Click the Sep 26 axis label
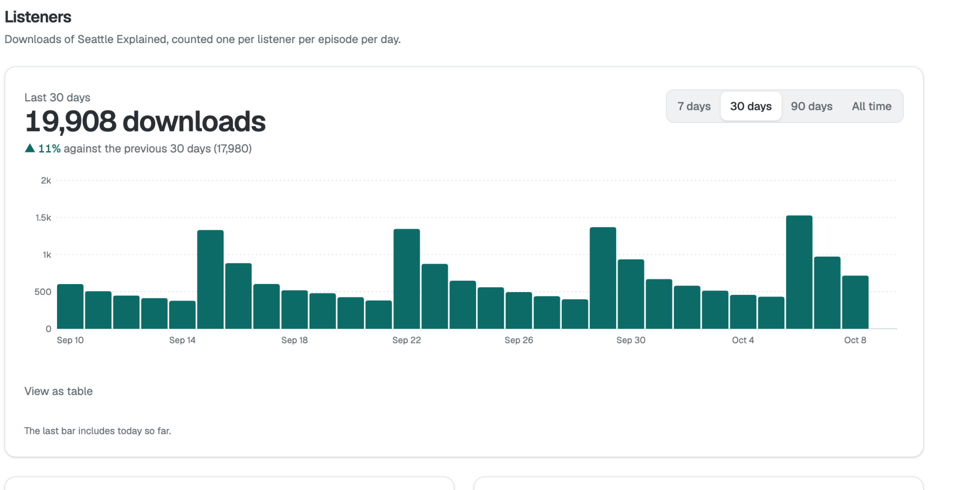This screenshot has width=980, height=490. tap(519, 340)
